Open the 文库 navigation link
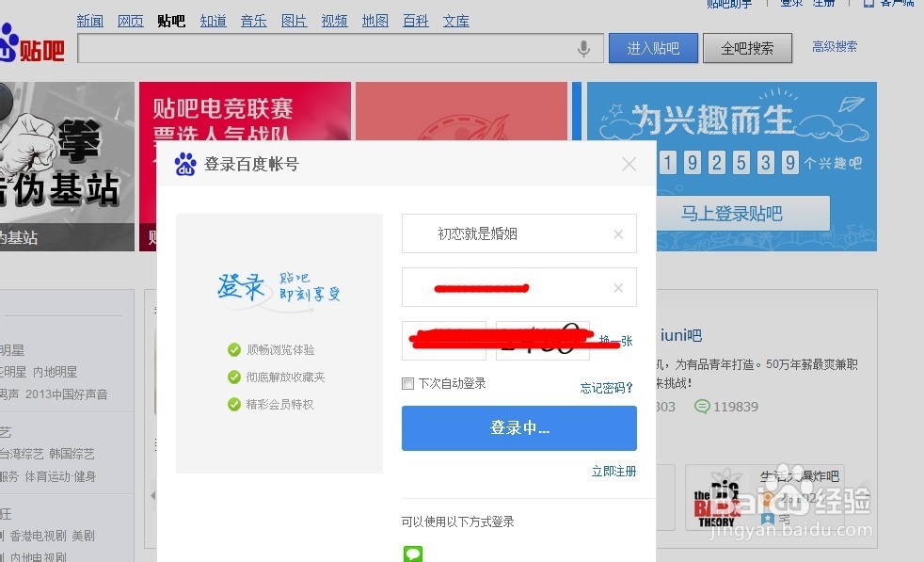Screen dimensions: 924x562 [456, 22]
